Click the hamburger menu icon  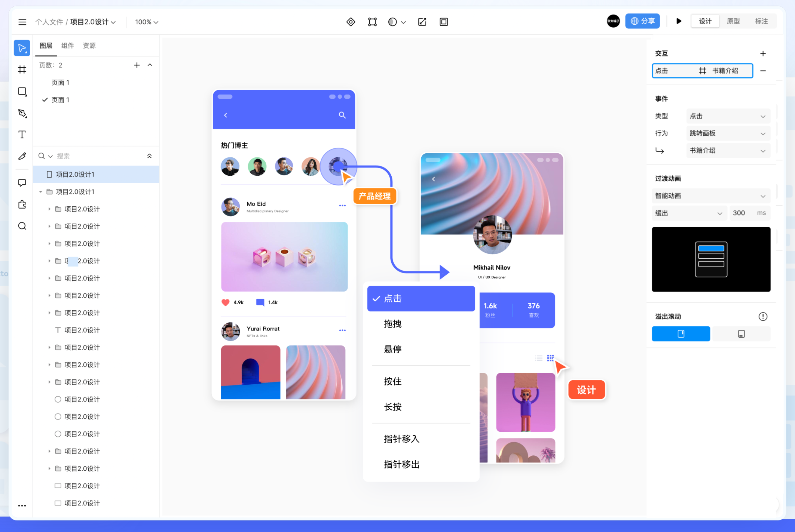click(x=22, y=22)
